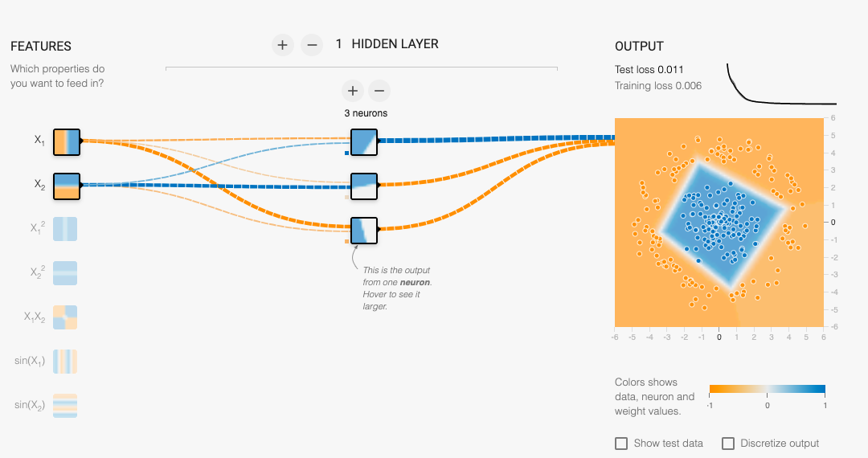Screen dimensions: 868x458
Task: Enable the sin(X2) feature
Action: click(x=65, y=406)
